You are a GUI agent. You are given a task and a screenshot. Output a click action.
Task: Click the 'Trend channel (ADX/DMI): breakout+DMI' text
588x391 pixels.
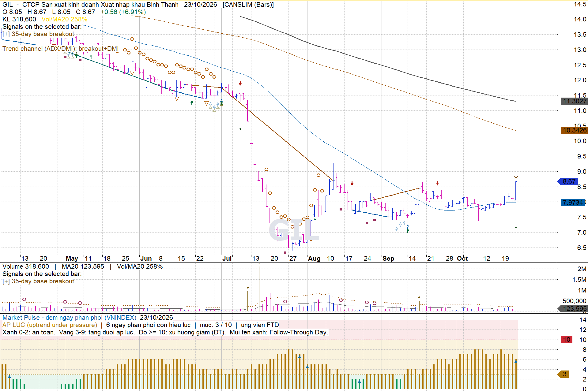coord(60,49)
